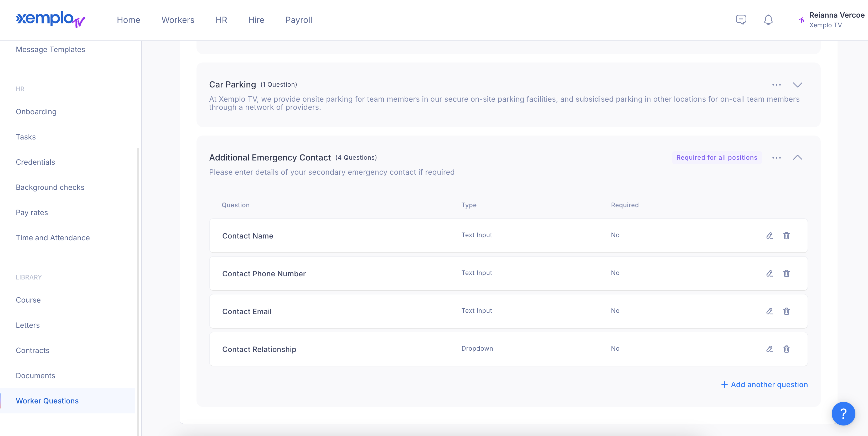
Task: Select the Contact Phone Number row text
Action: [x=264, y=274]
